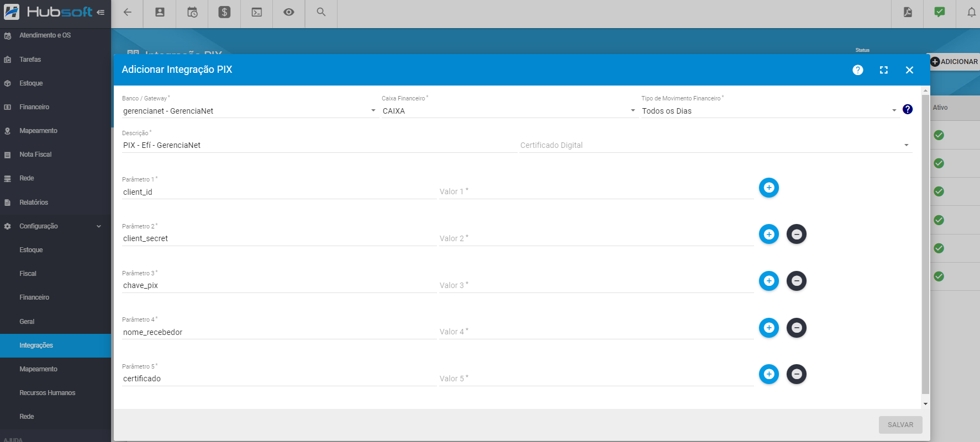Open Caixa Financeiro dropdown

tap(509, 111)
